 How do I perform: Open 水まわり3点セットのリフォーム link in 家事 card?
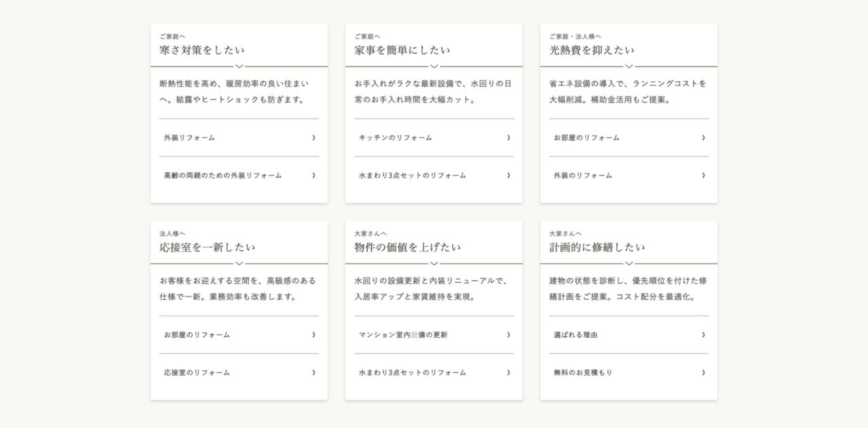click(412, 176)
